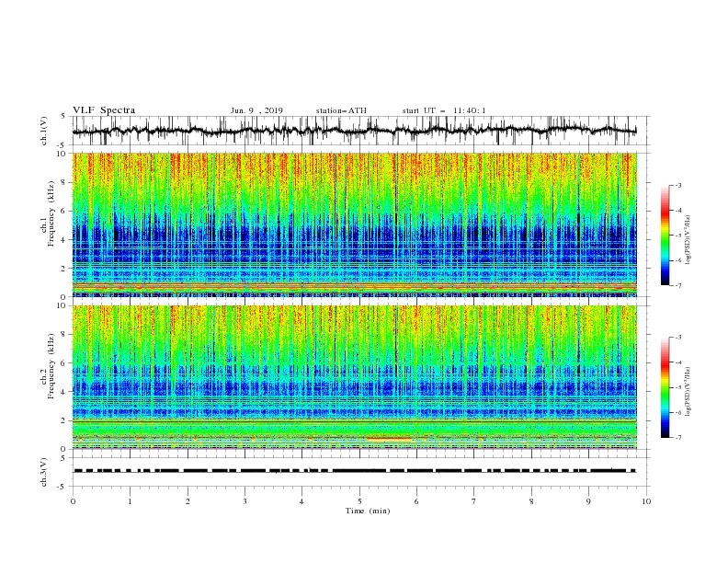
Task: Click the "-7" label on the lower color bar
Action: click(677, 438)
